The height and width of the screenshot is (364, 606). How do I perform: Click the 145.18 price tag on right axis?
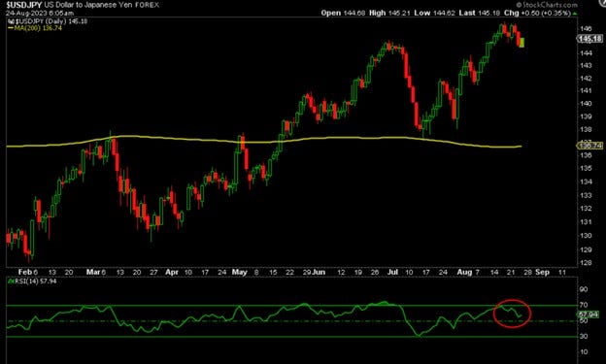pyautogui.click(x=589, y=39)
